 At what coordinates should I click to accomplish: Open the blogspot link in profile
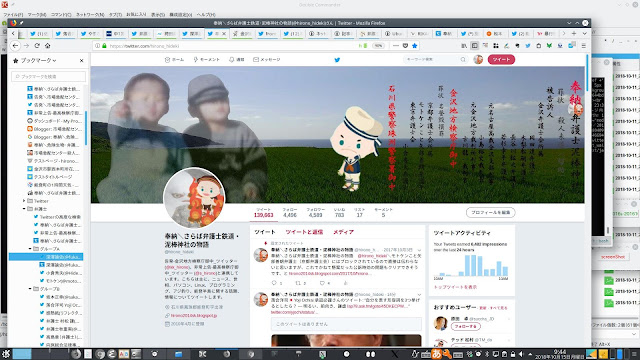(193, 316)
